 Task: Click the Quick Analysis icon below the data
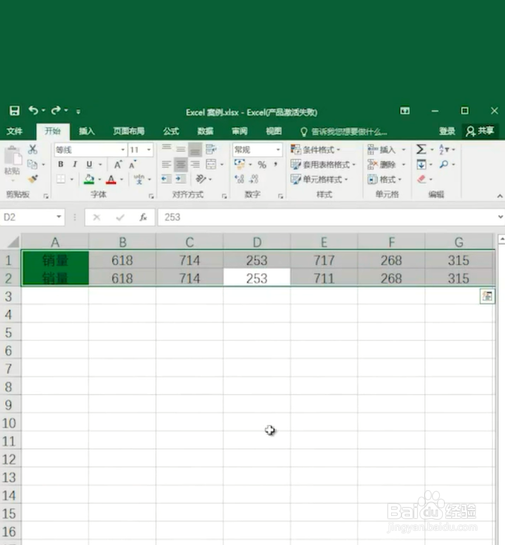pyautogui.click(x=487, y=296)
